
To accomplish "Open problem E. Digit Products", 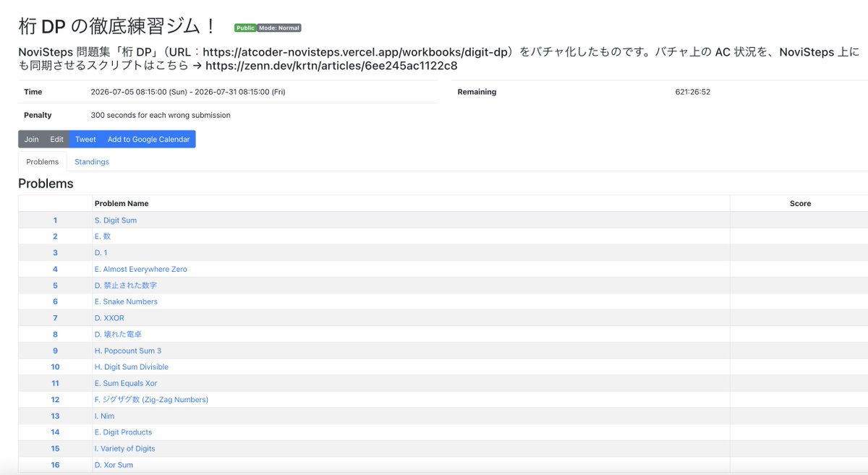I will click(x=124, y=432).
